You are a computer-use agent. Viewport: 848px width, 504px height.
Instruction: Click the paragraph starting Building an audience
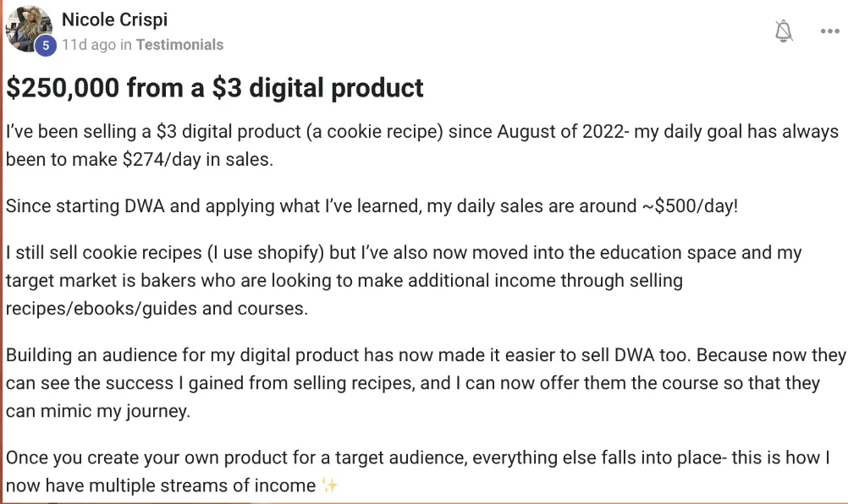point(426,383)
